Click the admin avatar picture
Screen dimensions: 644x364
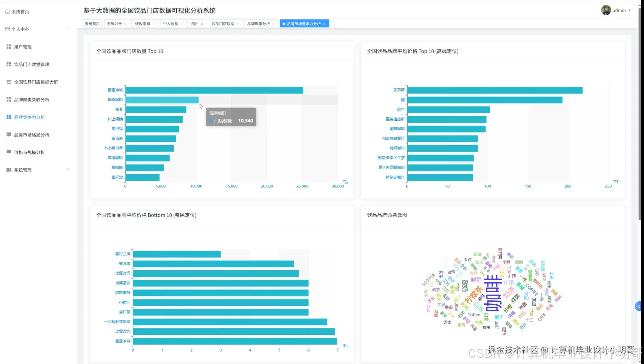[x=606, y=10]
